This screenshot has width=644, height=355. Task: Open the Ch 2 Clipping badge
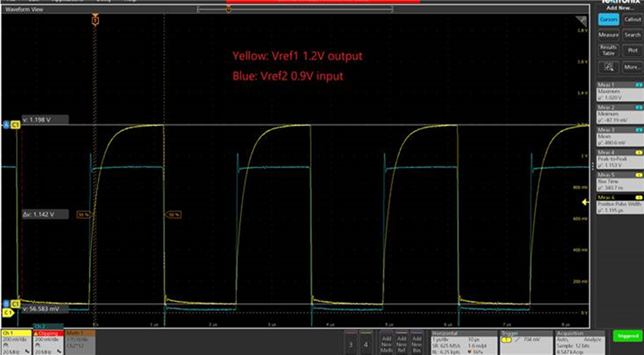coord(49,342)
